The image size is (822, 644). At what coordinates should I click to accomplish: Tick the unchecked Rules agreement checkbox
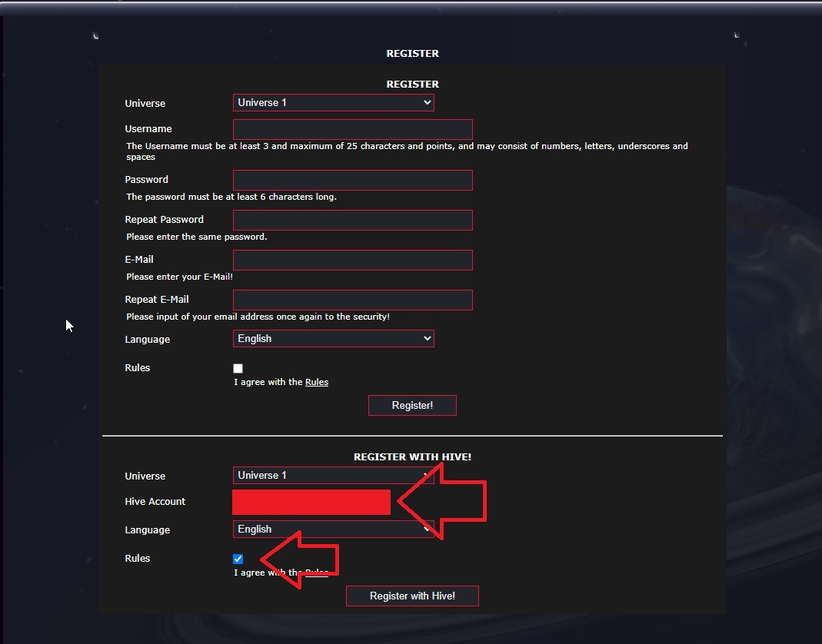coord(238,368)
